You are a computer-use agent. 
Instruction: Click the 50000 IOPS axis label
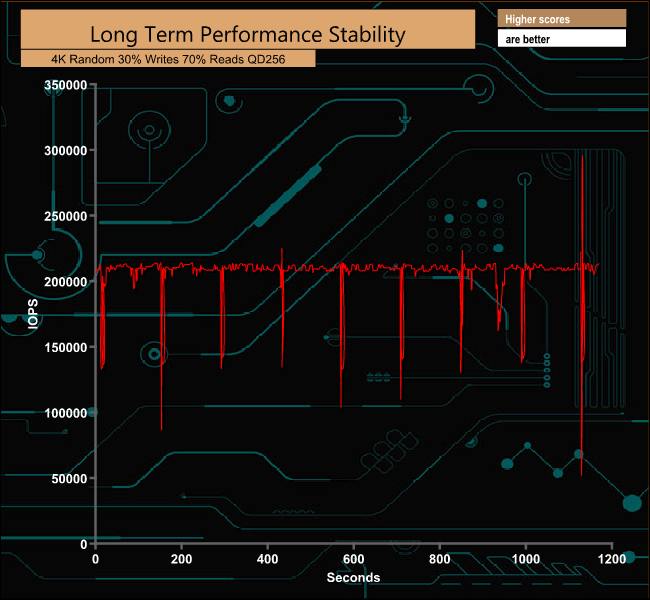pos(69,479)
